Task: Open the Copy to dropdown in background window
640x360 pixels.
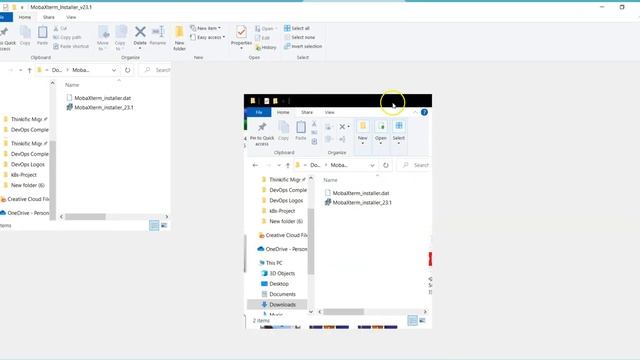Action: point(120,38)
